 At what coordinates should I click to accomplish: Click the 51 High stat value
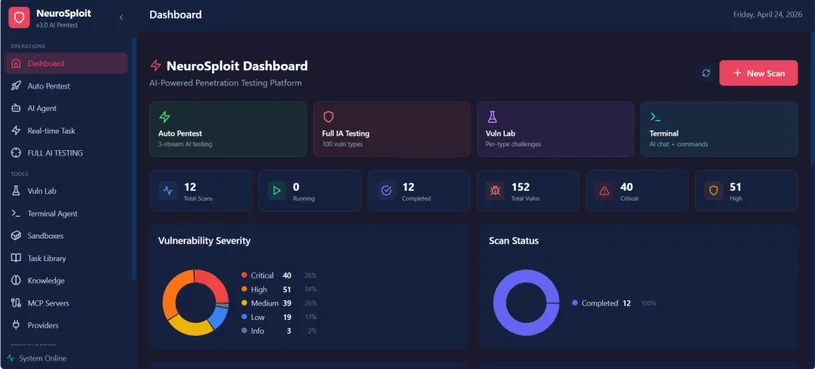[x=735, y=187]
